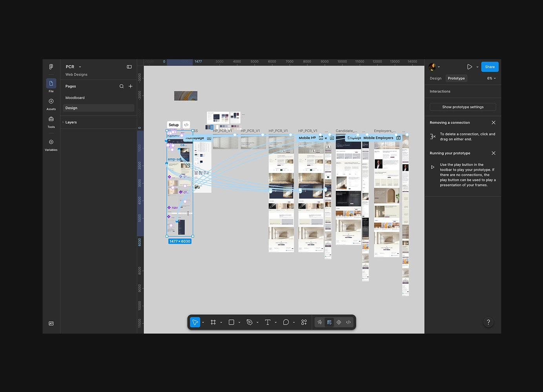Select the Rectangle shape tool
Screen dimensions: 543x392
tap(231, 322)
